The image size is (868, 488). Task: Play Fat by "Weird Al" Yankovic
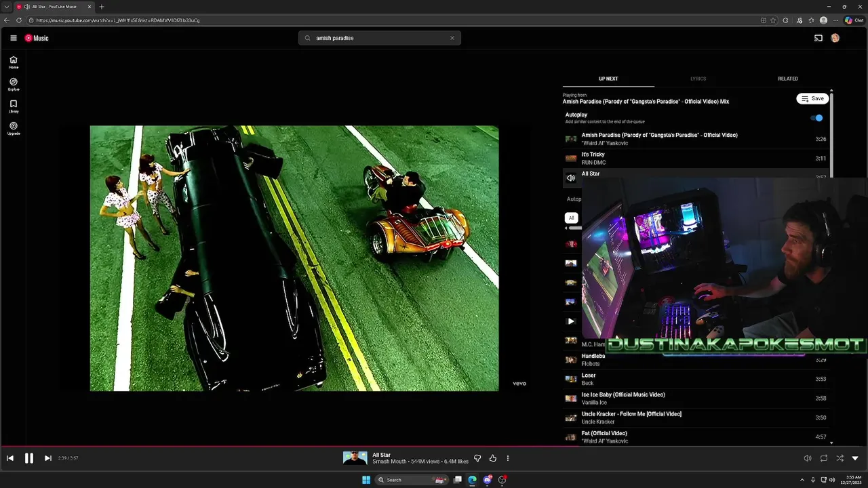coord(696,437)
